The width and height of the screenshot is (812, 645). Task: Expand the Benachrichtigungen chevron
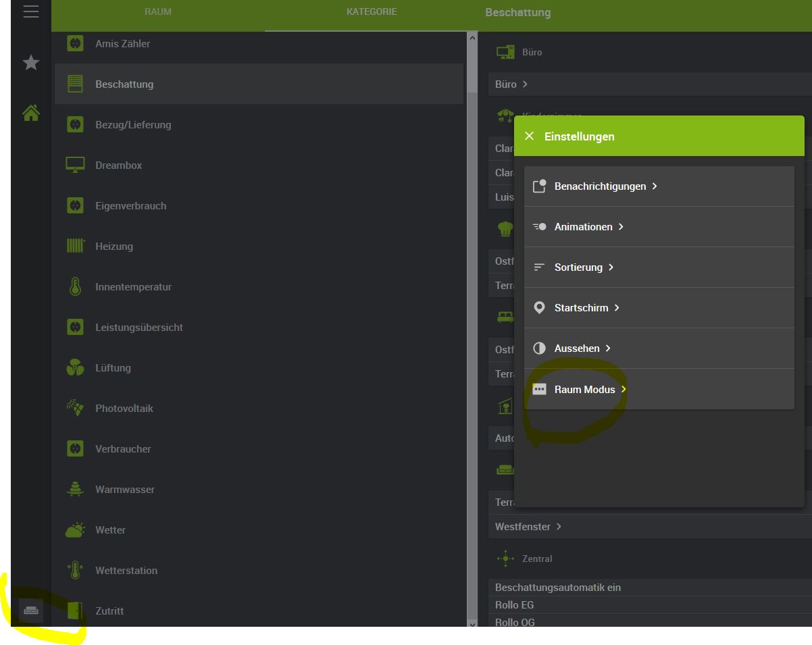655,186
